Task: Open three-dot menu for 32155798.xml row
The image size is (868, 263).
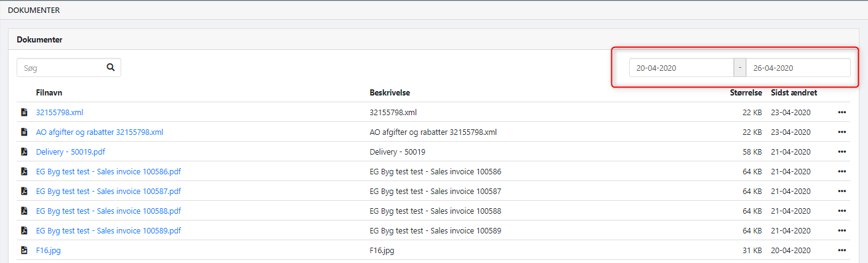Action: (842, 112)
